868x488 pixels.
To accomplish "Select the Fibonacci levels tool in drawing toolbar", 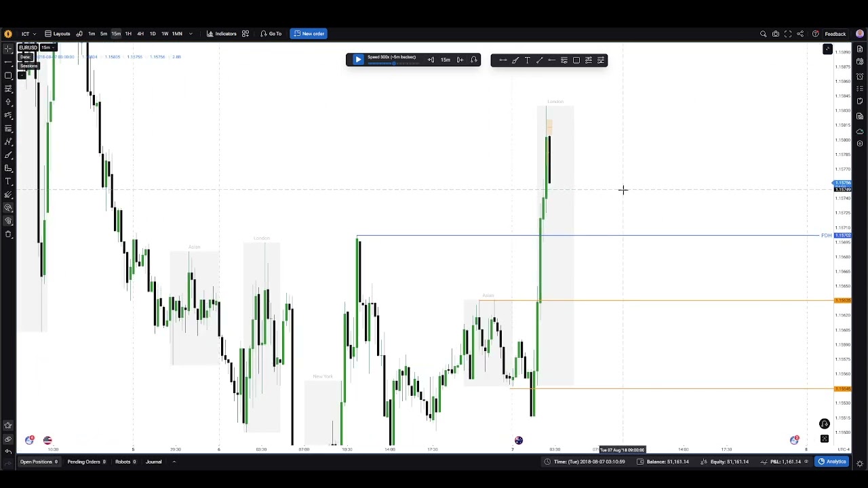I will [564, 60].
